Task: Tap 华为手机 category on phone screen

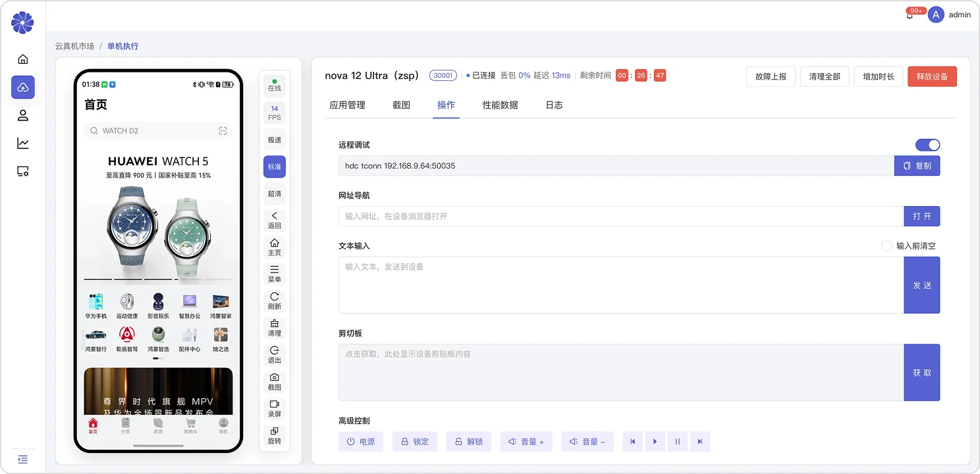Action: coord(95,306)
